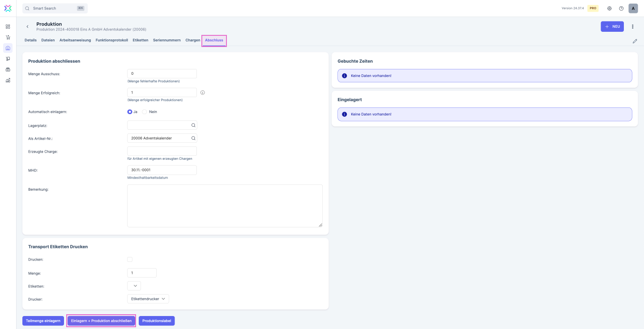Click the pencil edit icon
Screen dimensions: 644x329
pos(635,41)
